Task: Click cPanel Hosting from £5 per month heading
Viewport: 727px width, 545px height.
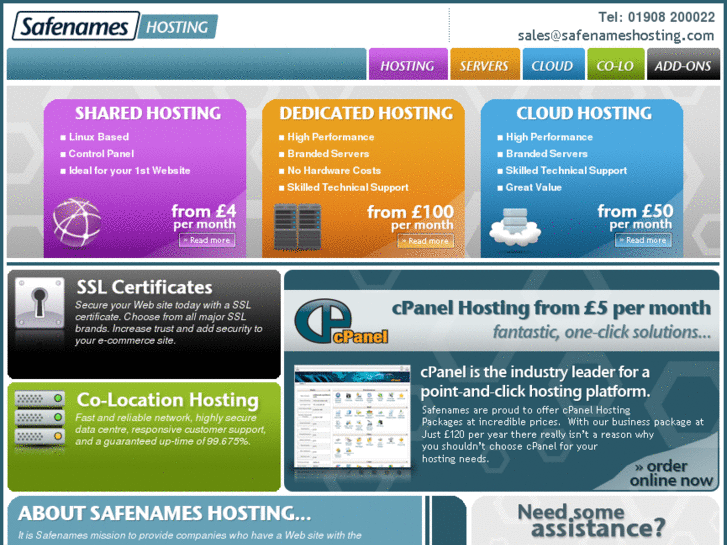Action: pos(551,308)
